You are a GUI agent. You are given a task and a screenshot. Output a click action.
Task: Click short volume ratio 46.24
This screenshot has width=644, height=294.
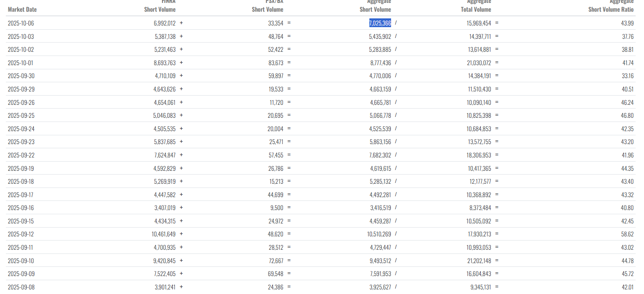[x=627, y=103]
